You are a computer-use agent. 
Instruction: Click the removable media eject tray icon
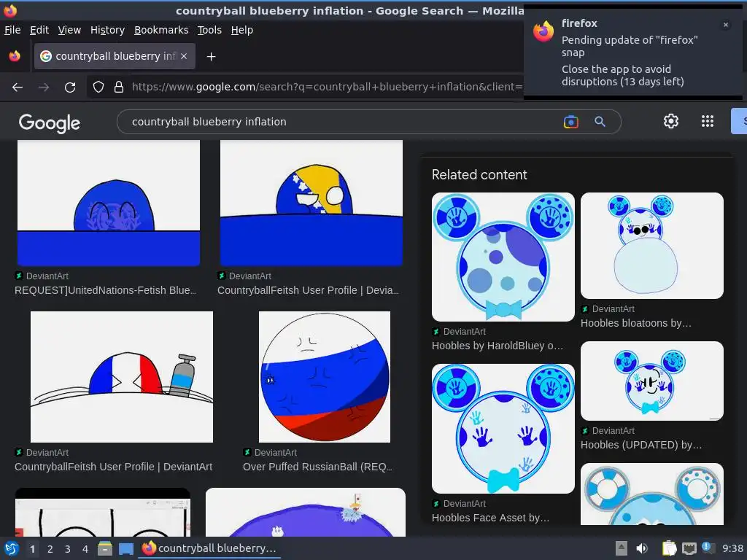pos(622,548)
